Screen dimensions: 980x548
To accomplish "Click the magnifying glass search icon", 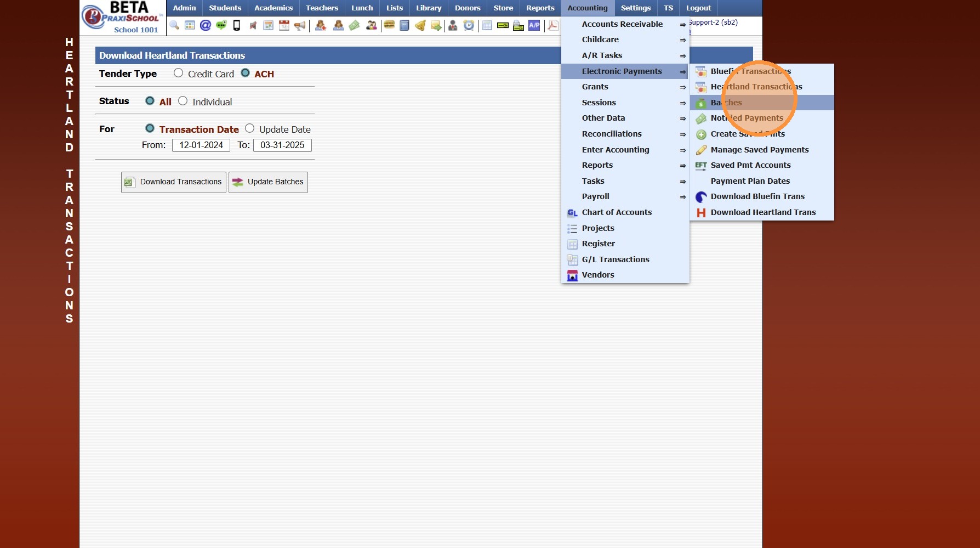I will (x=174, y=25).
